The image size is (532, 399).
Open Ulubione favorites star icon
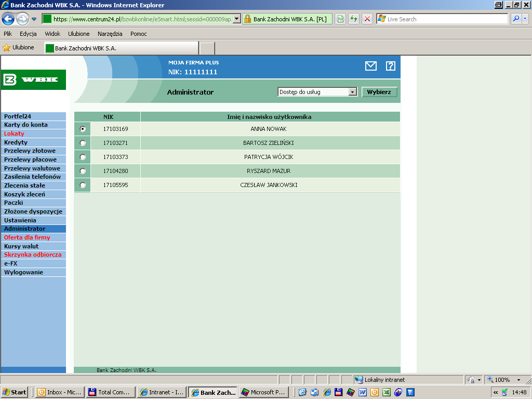pyautogui.click(x=6, y=48)
